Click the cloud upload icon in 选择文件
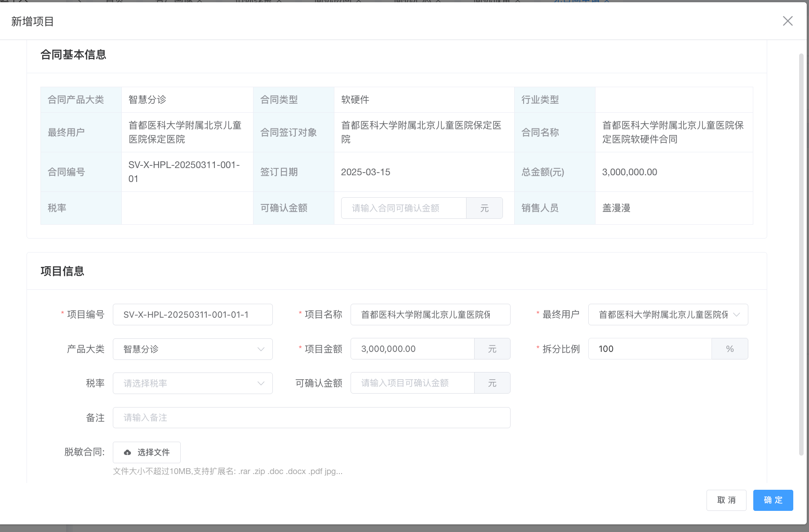 pos(128,452)
